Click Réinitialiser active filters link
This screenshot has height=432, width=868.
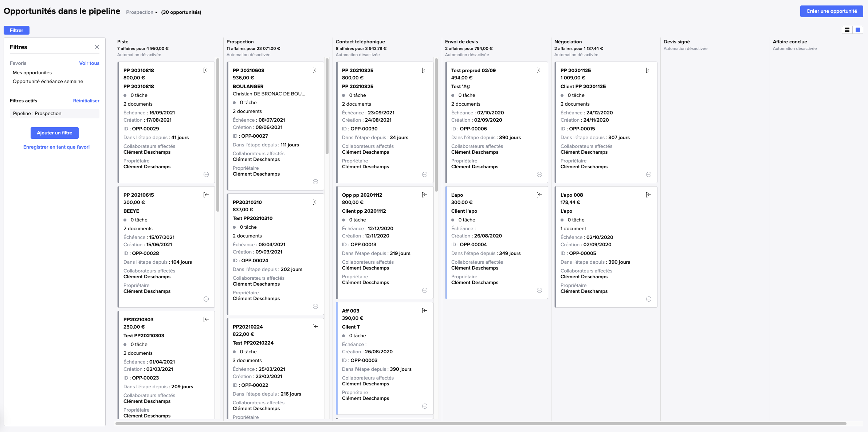coord(86,101)
